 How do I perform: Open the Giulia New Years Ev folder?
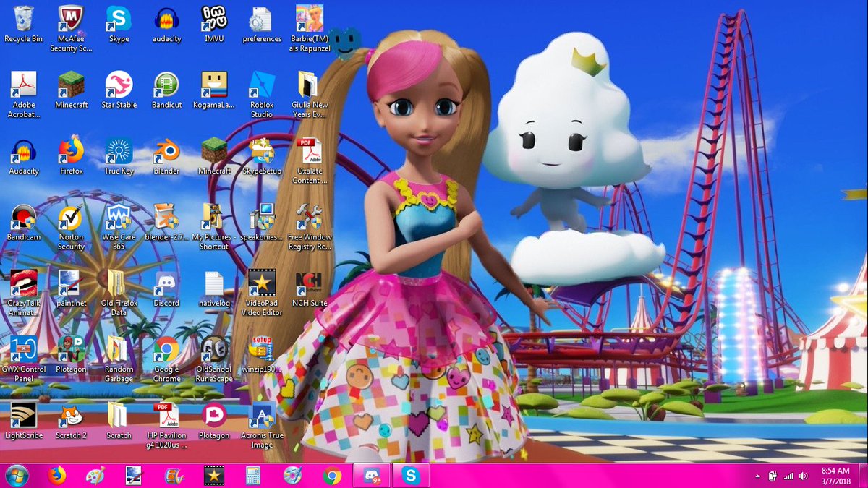point(310,95)
